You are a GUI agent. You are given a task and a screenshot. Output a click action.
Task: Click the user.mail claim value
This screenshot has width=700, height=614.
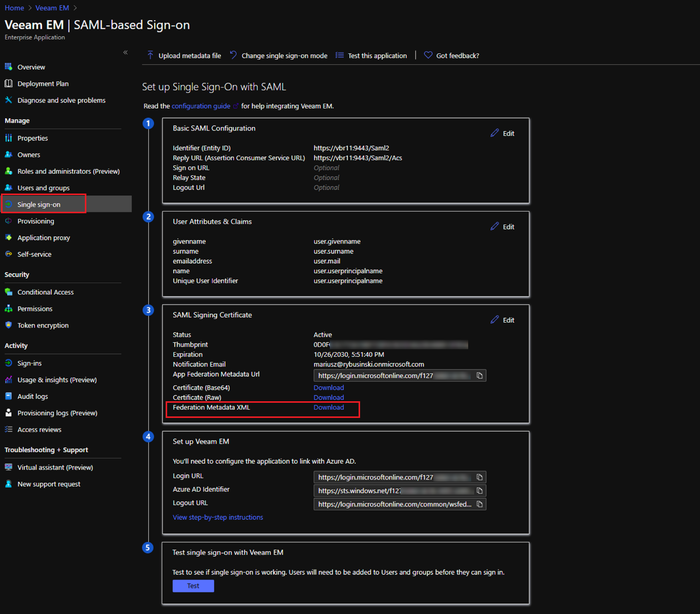(x=327, y=261)
